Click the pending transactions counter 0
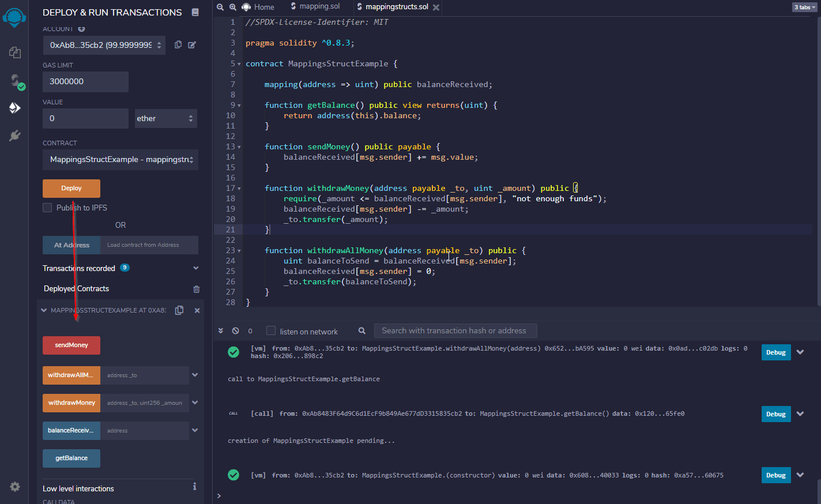 tap(250, 331)
